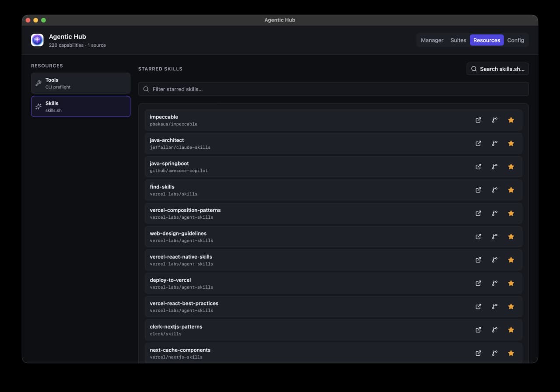This screenshot has width=560, height=392.
Task: Open external link for impeccable skill
Action: pos(478,120)
